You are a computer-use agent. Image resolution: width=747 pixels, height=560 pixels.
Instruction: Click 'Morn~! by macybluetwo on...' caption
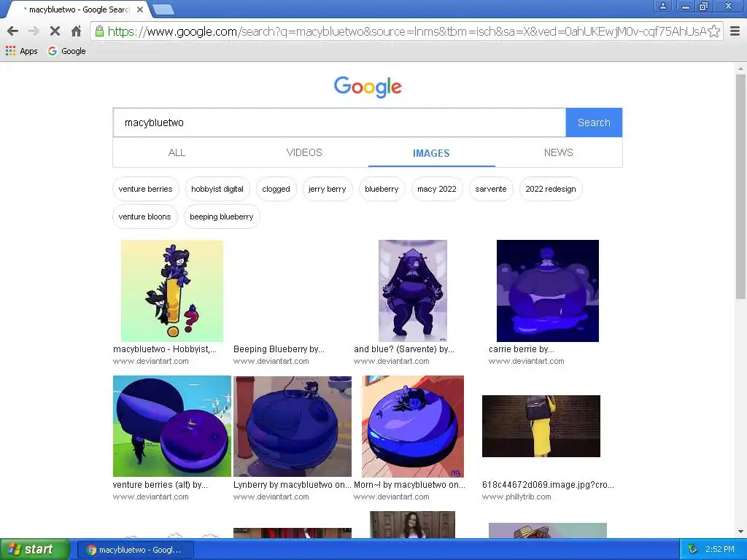coord(409,485)
